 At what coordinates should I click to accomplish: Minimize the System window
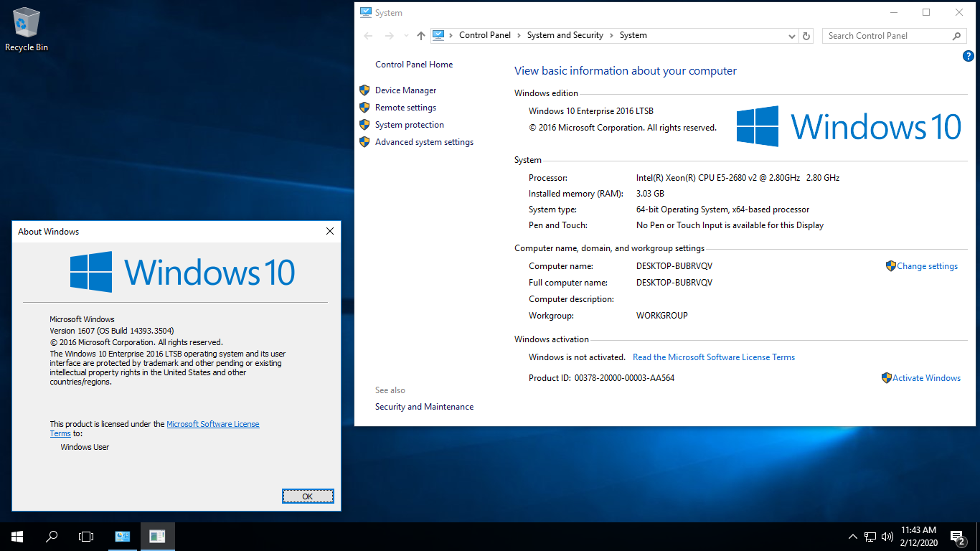point(893,12)
